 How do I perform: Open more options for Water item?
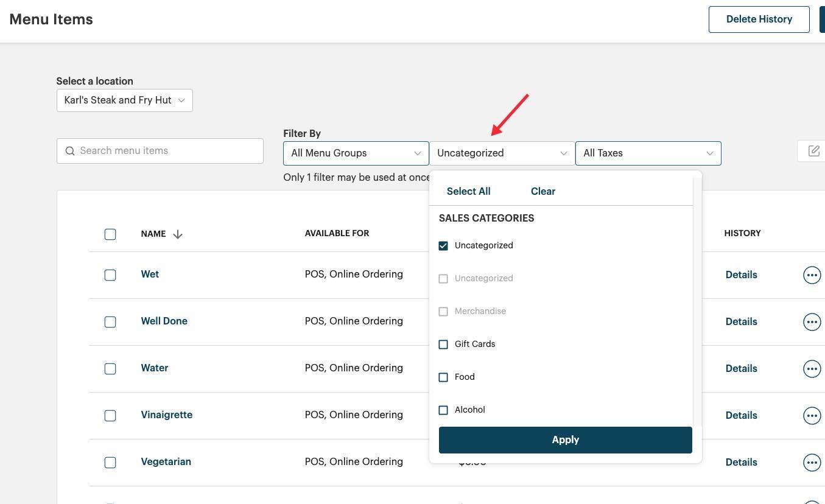(x=812, y=369)
